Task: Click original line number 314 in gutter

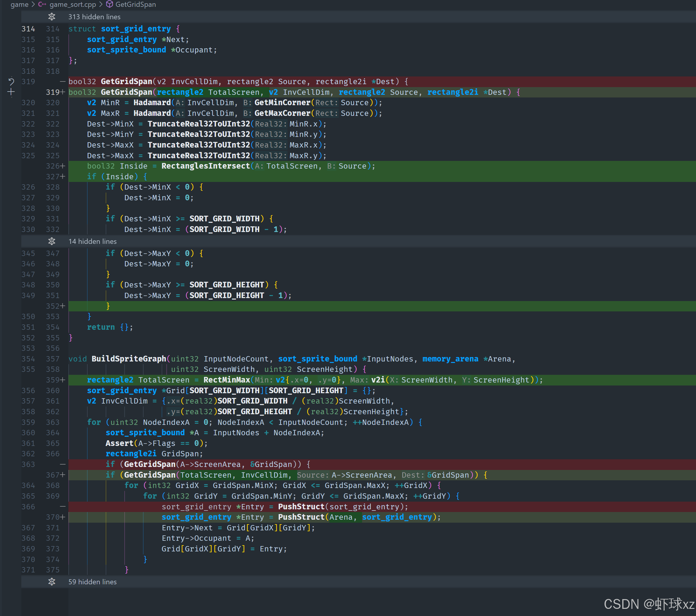Action: [x=28, y=29]
